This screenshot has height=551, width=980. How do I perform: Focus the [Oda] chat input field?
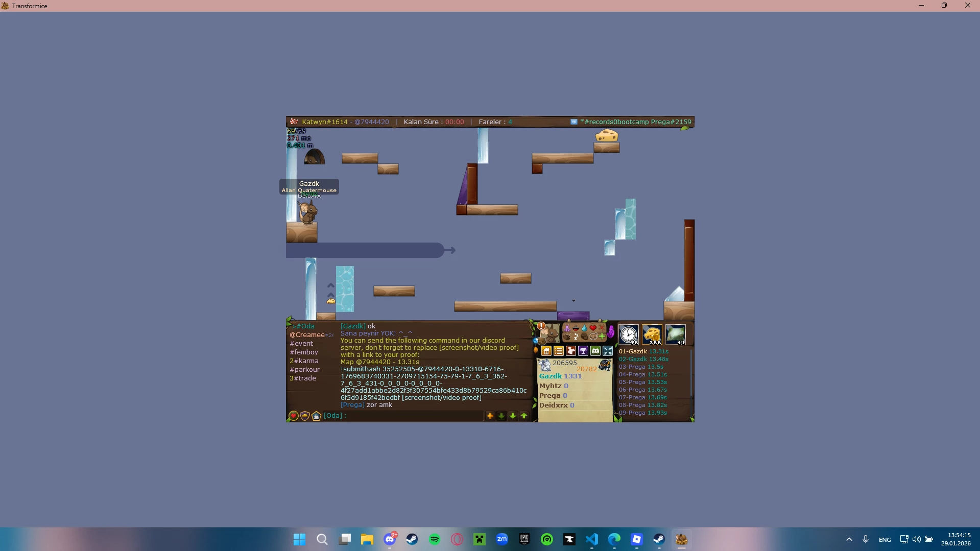pyautogui.click(x=403, y=416)
